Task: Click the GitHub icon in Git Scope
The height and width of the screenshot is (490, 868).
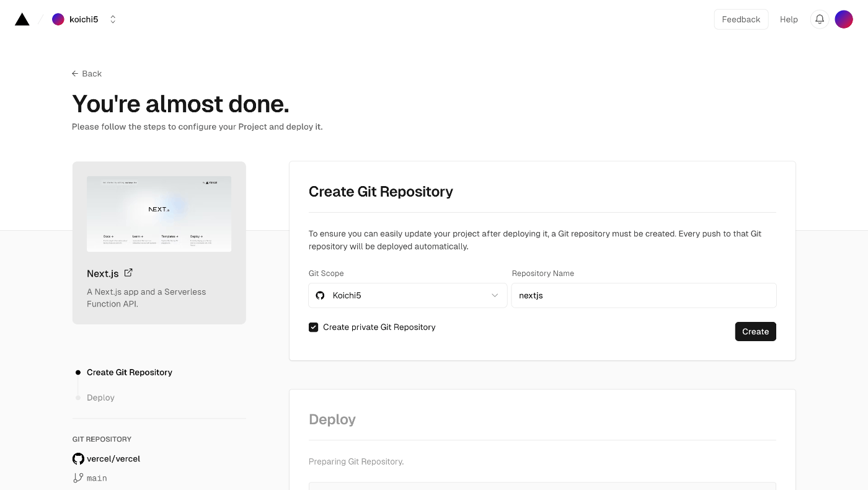Action: [320, 295]
